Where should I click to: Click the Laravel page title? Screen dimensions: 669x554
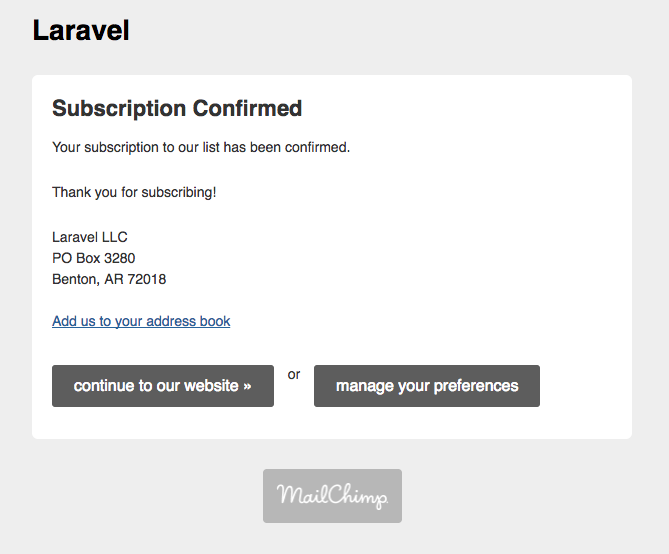(81, 30)
